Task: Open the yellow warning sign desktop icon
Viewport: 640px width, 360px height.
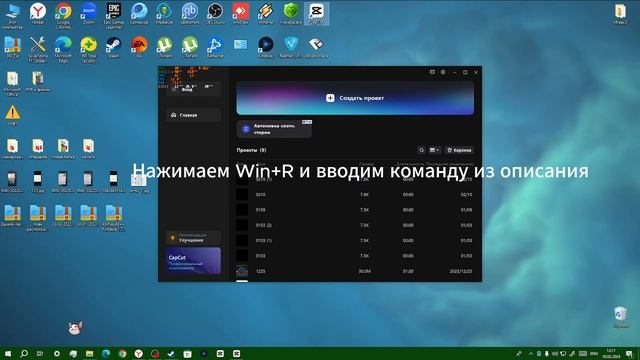Action: point(12,114)
